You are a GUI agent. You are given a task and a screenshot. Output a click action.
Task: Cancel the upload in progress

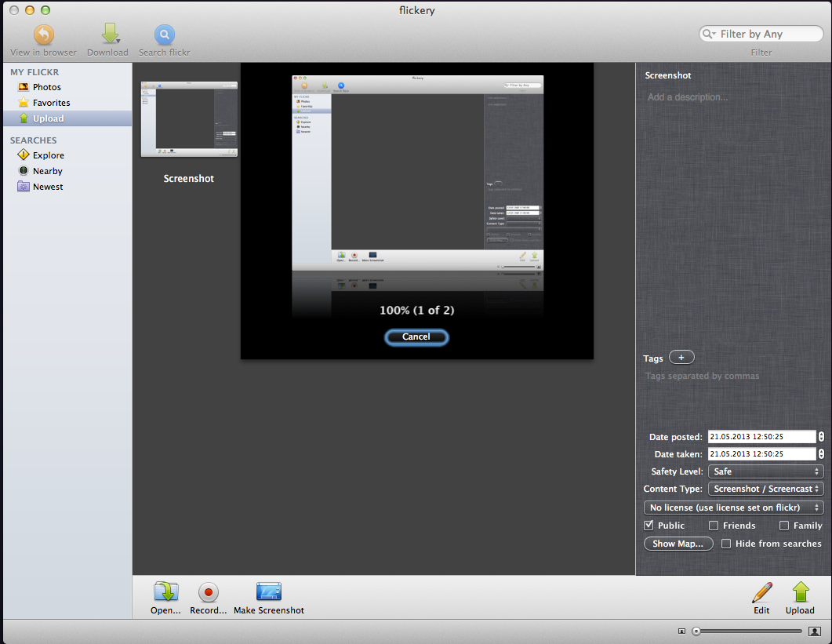coord(416,337)
